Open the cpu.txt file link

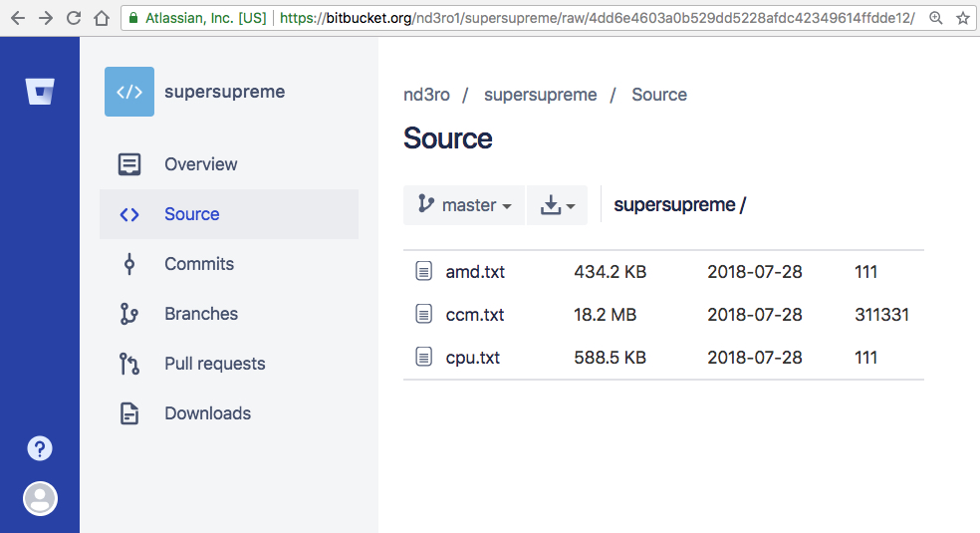(x=472, y=358)
